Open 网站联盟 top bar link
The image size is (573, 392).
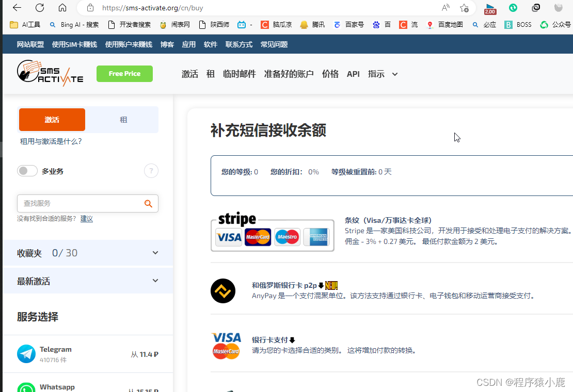pos(30,44)
